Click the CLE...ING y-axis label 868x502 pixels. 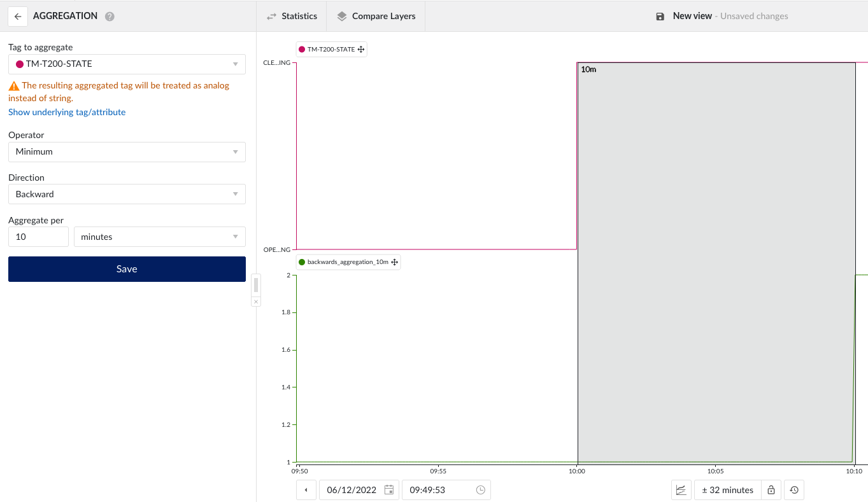(x=276, y=62)
